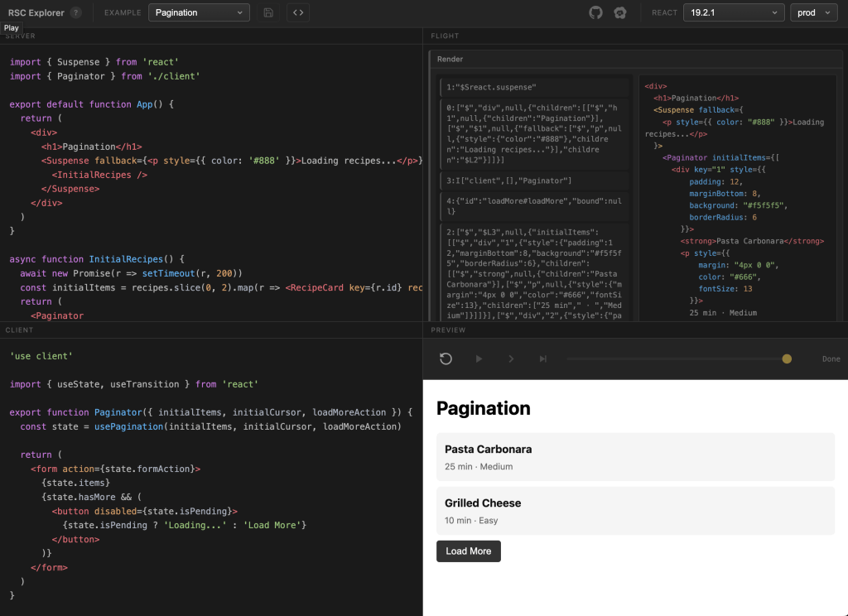The image size is (848, 616).
Task: Select the Render entry header in Flight
Action: tap(450, 60)
